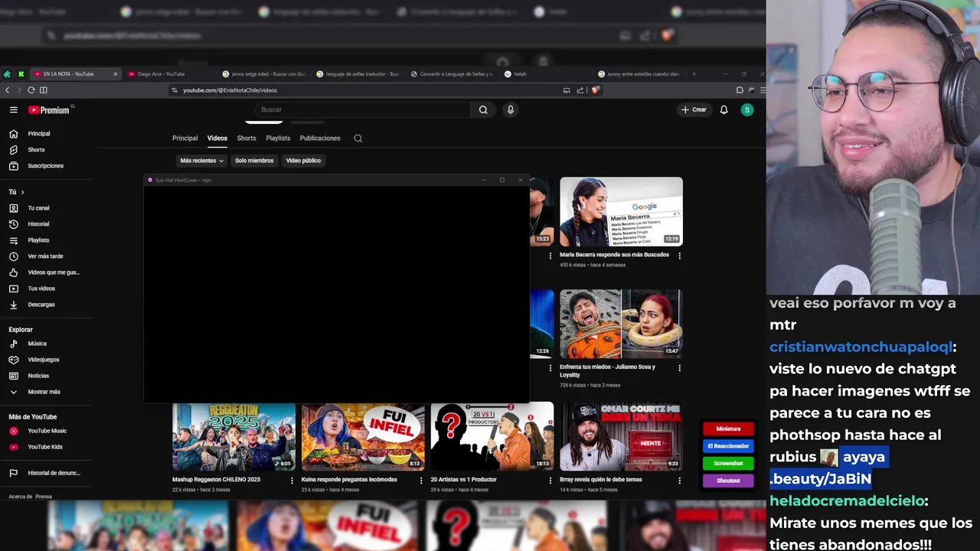Click the Crear button
Viewport: 980px width, 551px height.
coord(694,109)
